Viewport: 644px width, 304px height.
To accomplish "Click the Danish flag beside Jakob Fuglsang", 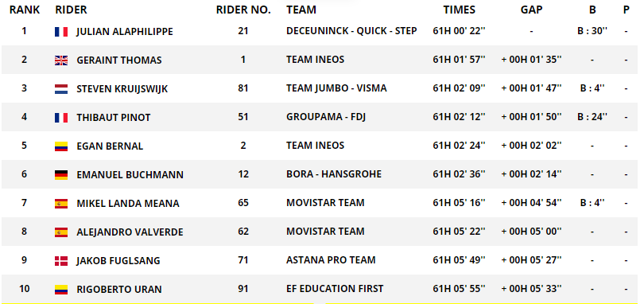I will coord(60,261).
